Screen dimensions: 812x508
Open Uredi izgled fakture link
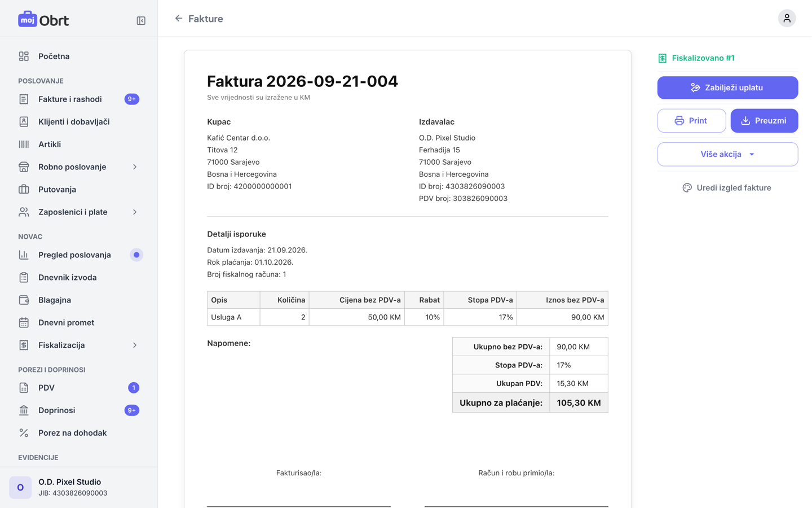[727, 188]
